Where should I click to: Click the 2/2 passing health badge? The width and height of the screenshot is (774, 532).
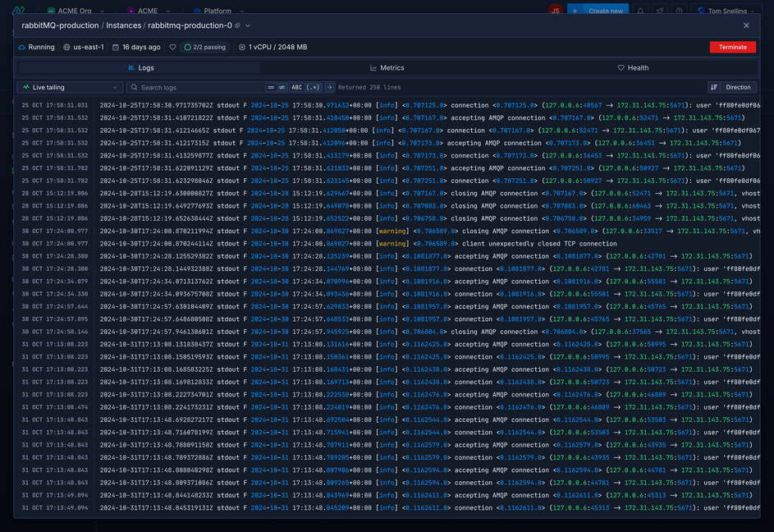click(204, 48)
